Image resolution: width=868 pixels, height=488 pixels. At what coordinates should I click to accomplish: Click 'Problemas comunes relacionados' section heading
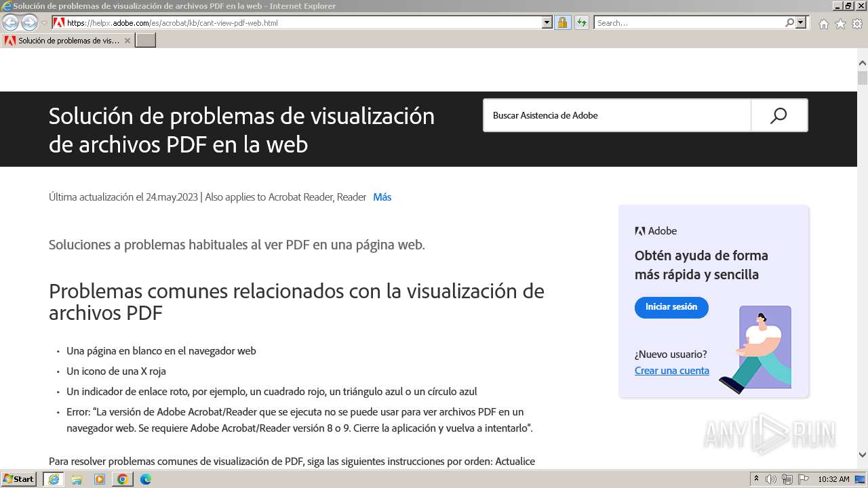click(296, 302)
